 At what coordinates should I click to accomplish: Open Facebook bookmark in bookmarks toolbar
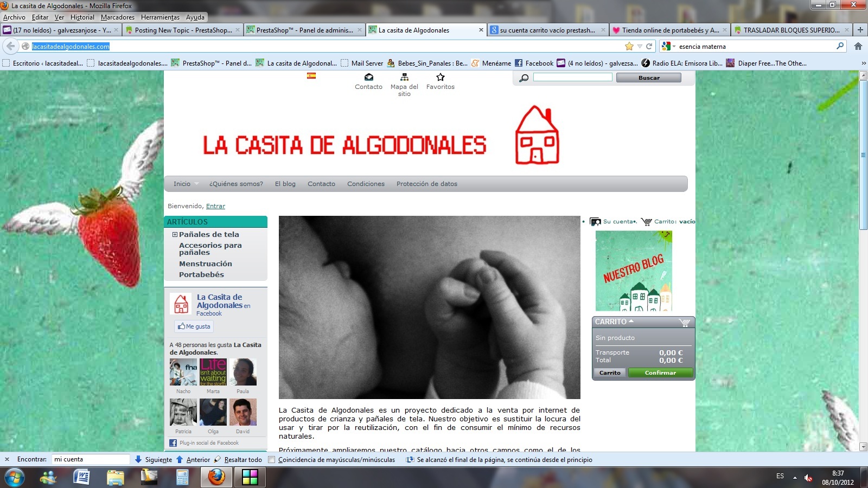tap(534, 63)
